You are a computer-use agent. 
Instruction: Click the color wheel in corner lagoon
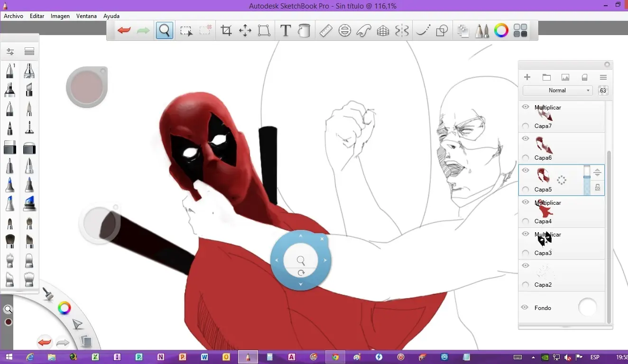tap(64, 309)
